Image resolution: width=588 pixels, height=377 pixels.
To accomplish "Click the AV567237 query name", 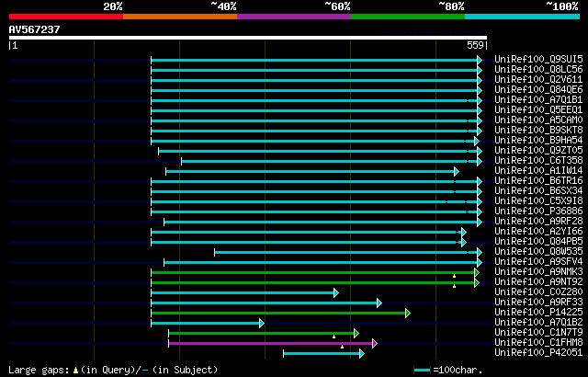I will tap(34, 29).
